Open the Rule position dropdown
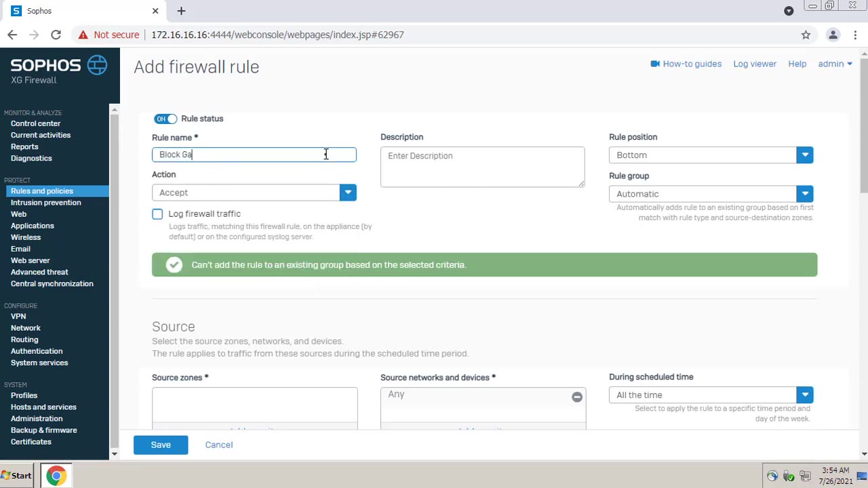 [x=711, y=155]
